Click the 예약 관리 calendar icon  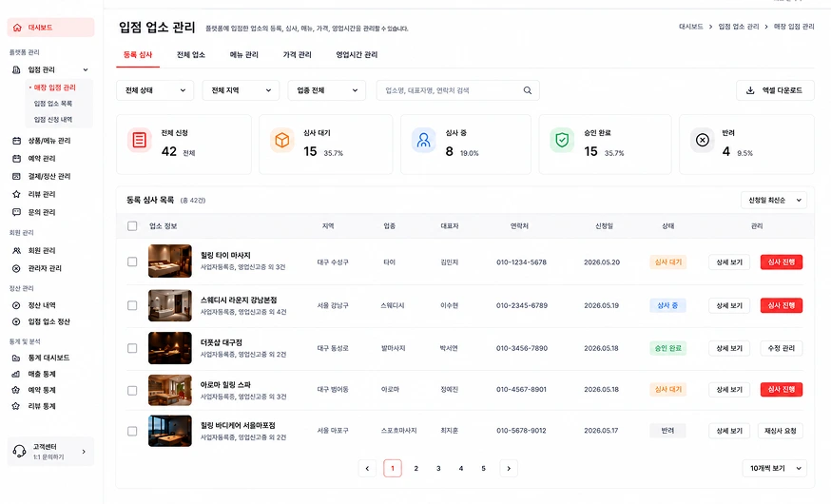coord(16,159)
